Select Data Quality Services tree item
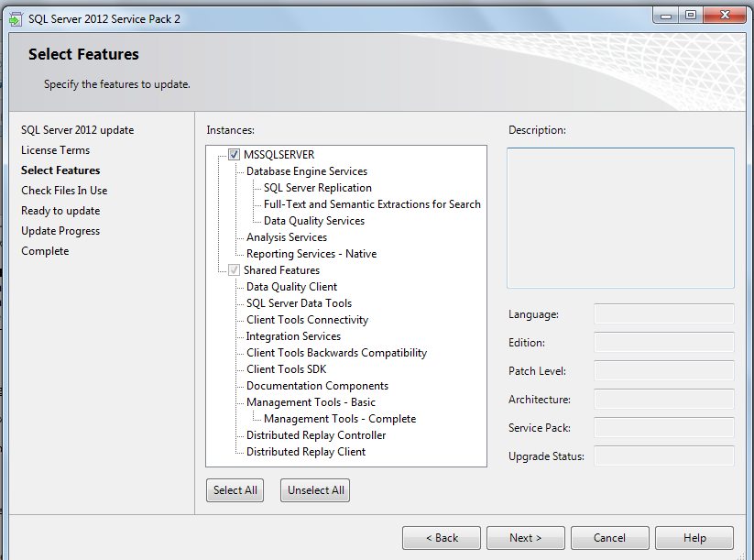Screen dimensions: 754x560 pos(314,221)
